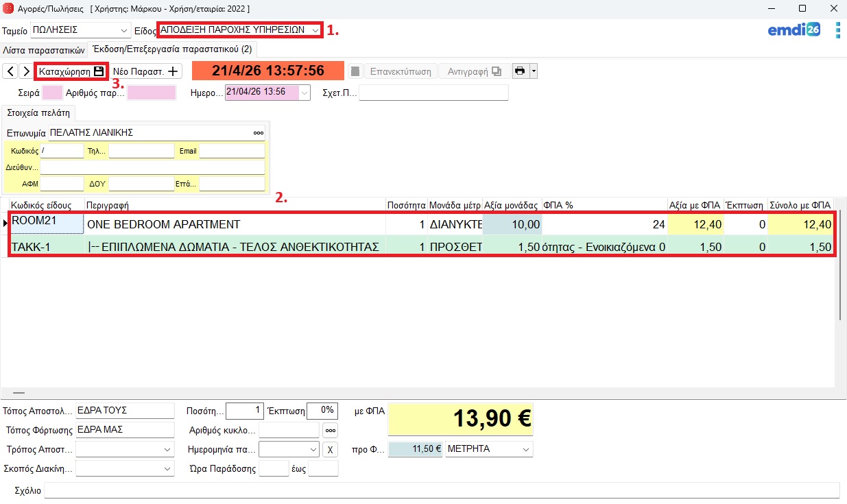Go to previous document with left arrow
847x504 pixels.
10,71
